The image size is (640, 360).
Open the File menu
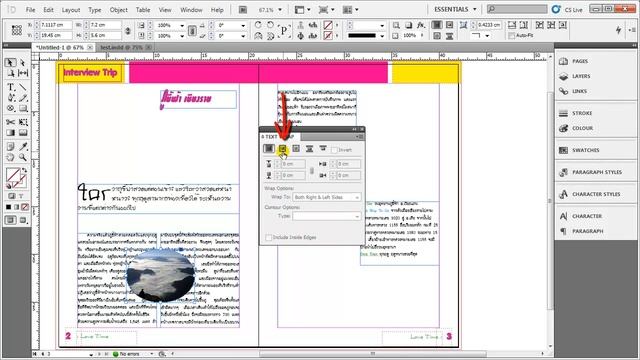pyautogui.click(x=31, y=9)
